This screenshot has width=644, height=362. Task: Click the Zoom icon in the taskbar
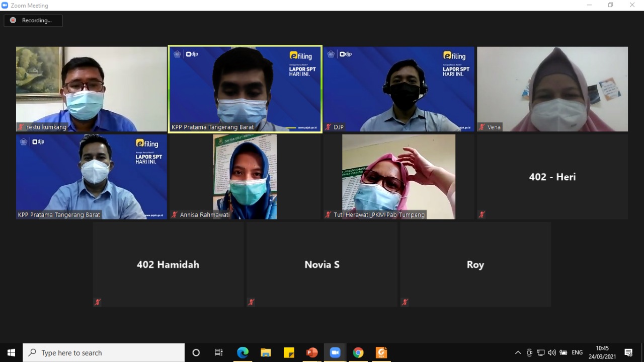coord(335,352)
